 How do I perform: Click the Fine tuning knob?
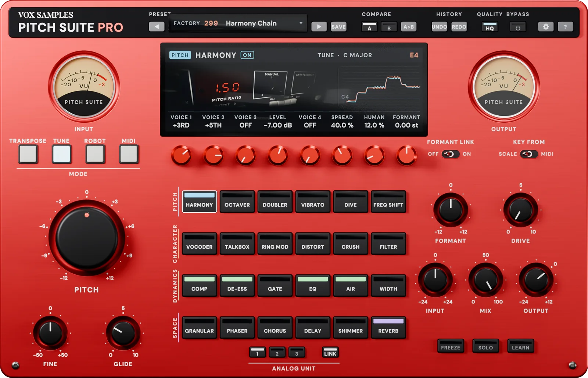[50, 333]
